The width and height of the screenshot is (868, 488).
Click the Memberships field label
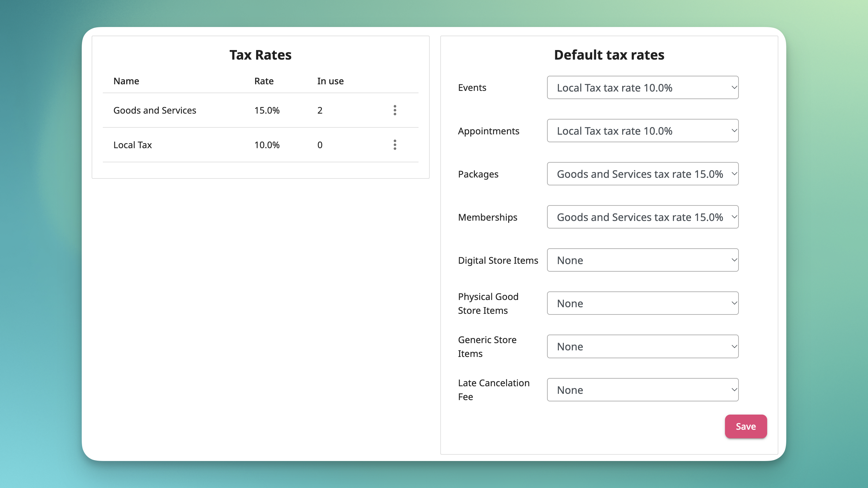488,217
